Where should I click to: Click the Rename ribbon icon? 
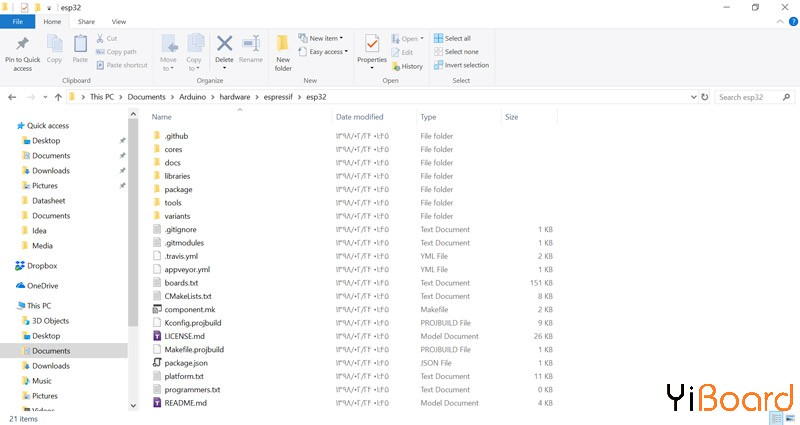[x=251, y=44]
